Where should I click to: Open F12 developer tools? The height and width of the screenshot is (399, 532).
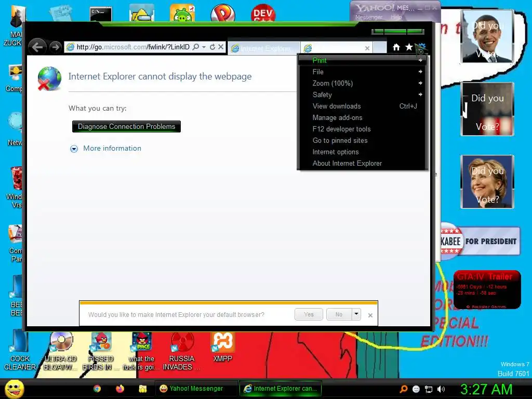coord(363,129)
